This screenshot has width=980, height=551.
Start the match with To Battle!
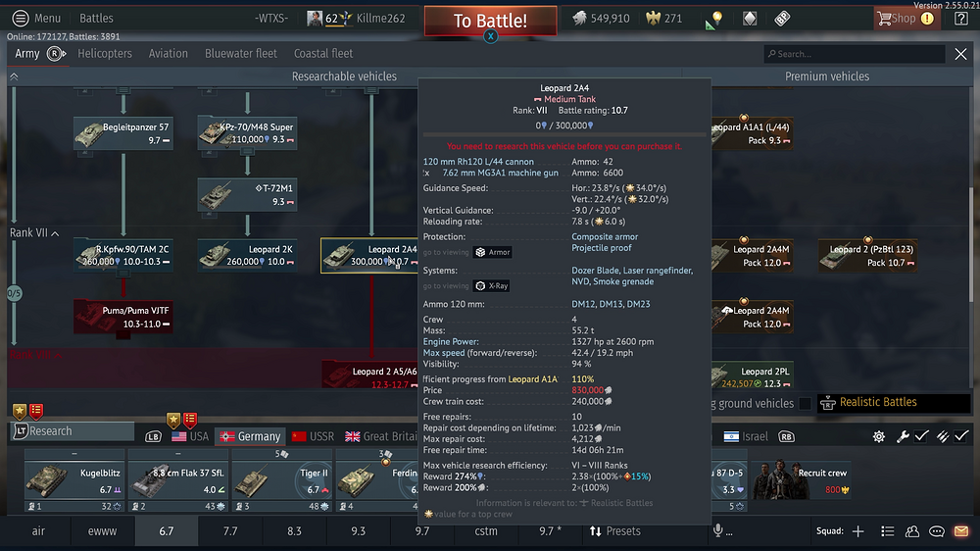[x=491, y=21]
